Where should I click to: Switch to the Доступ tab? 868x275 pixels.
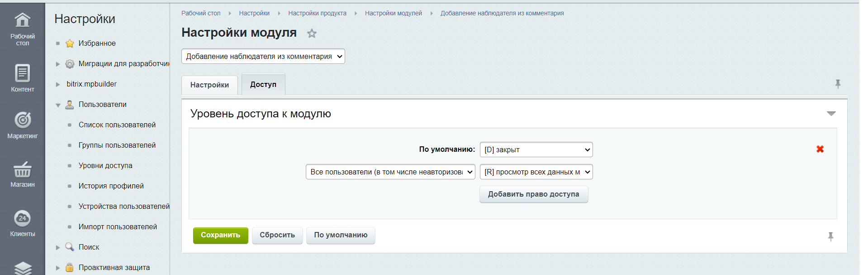[x=263, y=85]
